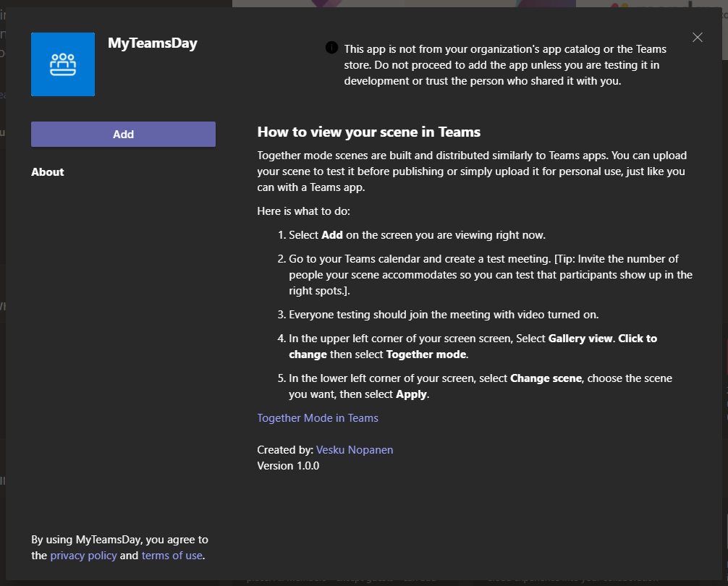Click the MyTeamsDay app logo icon
Viewport: 728px width, 586px height.
[x=63, y=64]
